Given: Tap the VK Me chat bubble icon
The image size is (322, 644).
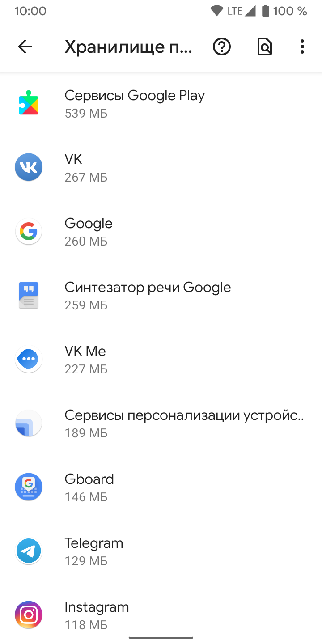Looking at the screenshot, I should pos(29,359).
